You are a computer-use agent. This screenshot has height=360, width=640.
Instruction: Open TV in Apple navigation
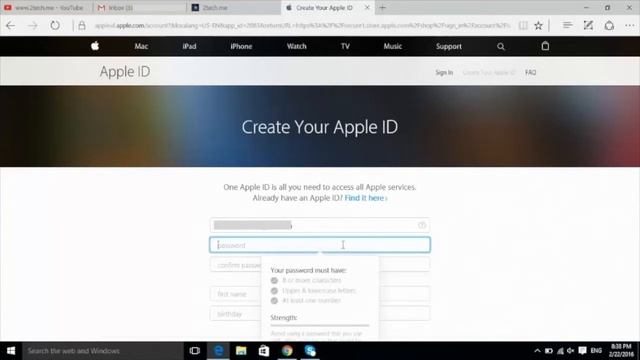pyautogui.click(x=345, y=47)
